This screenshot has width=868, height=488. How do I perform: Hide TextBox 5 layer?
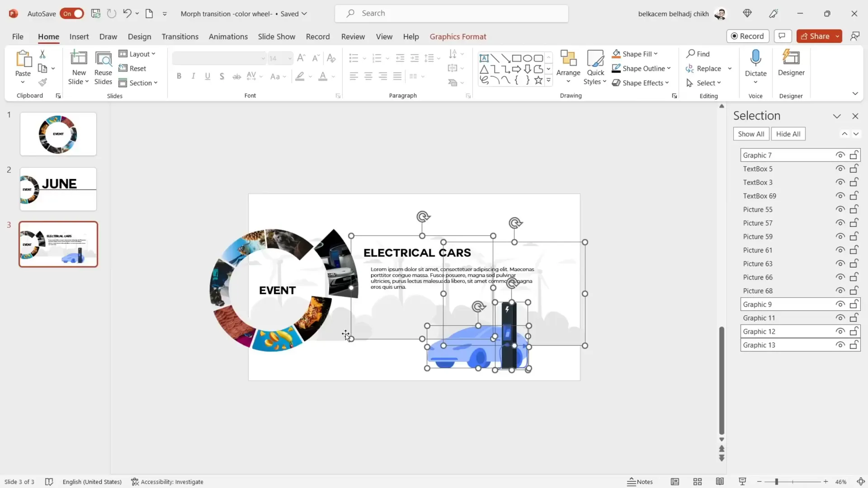[x=840, y=169]
